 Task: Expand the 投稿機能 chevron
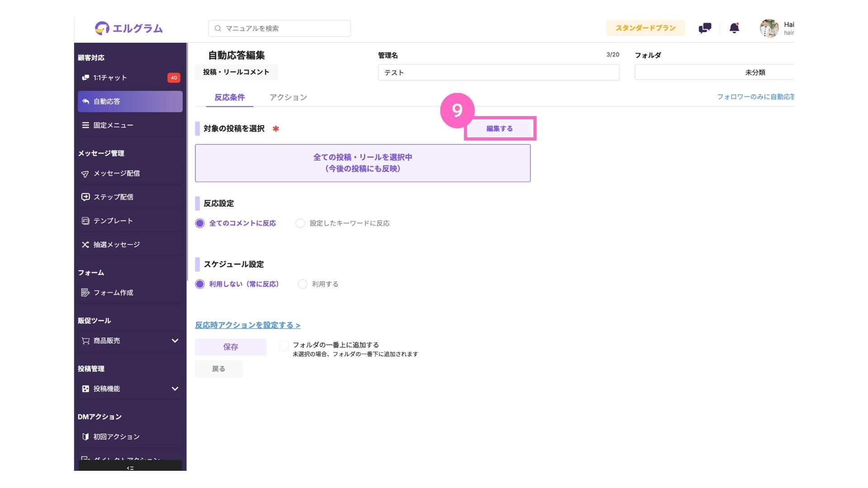pyautogui.click(x=175, y=389)
